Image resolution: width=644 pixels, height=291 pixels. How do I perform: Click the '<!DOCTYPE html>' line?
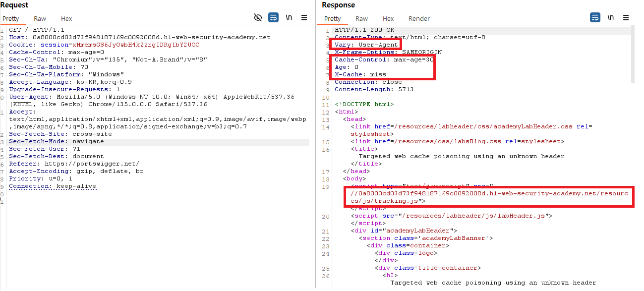pyautogui.click(x=364, y=104)
